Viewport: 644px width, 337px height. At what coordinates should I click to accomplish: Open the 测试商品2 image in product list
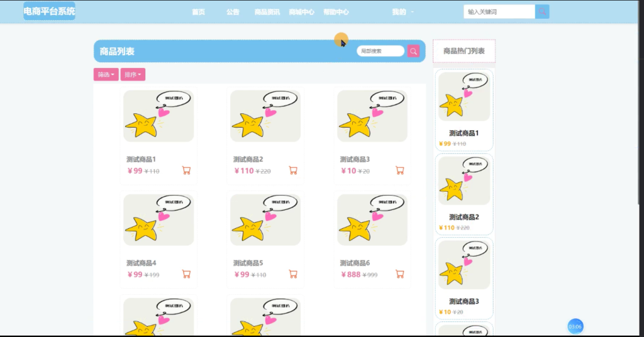coord(265,116)
